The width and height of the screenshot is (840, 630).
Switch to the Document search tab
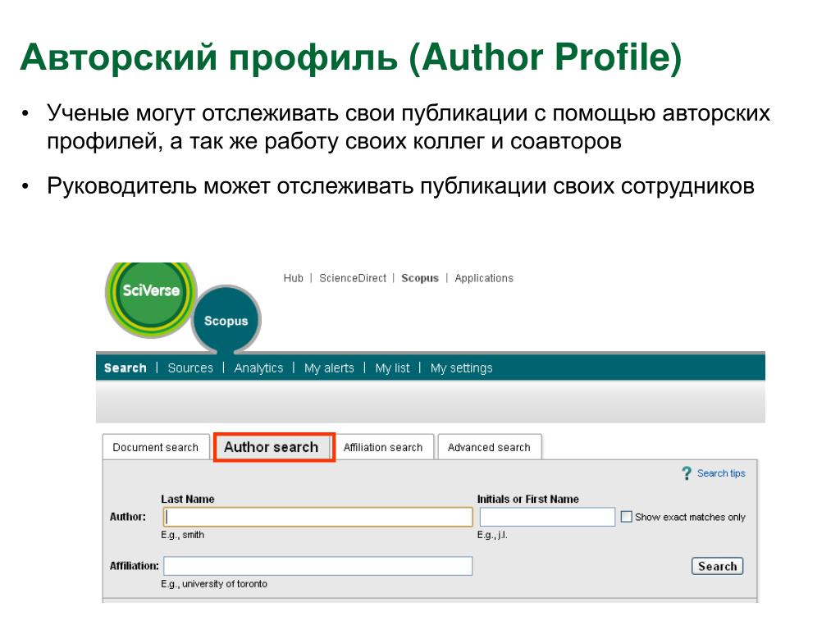click(x=155, y=447)
